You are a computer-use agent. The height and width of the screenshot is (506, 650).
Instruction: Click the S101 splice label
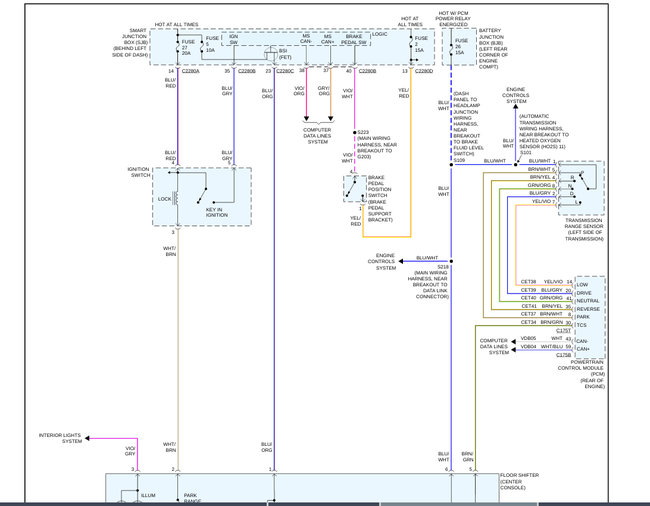(x=525, y=153)
